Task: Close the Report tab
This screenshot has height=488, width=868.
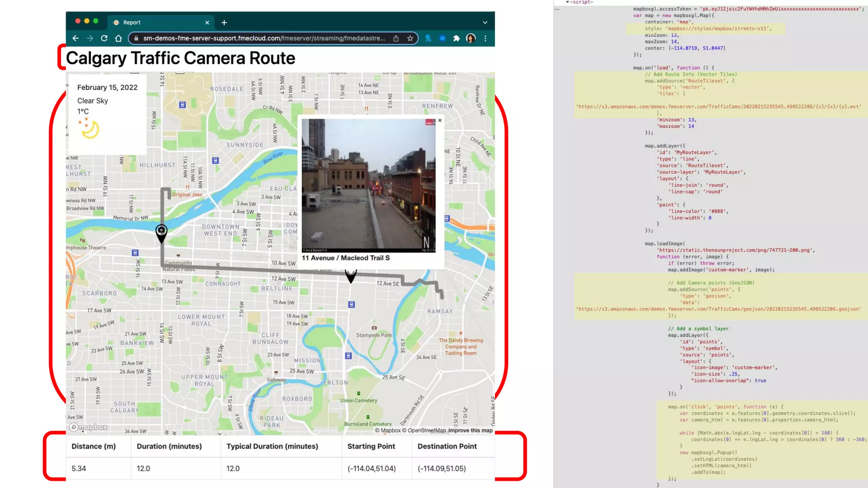Action: pos(207,22)
